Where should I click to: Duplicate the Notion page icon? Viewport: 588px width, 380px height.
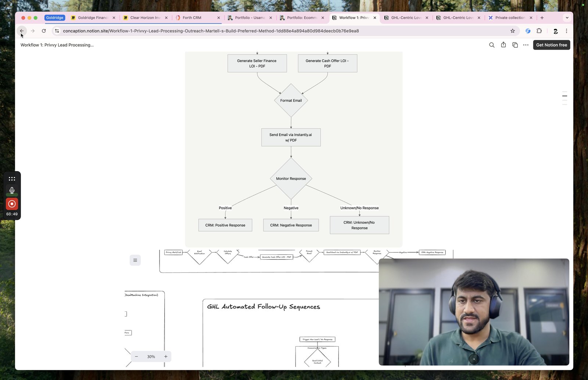(x=515, y=45)
